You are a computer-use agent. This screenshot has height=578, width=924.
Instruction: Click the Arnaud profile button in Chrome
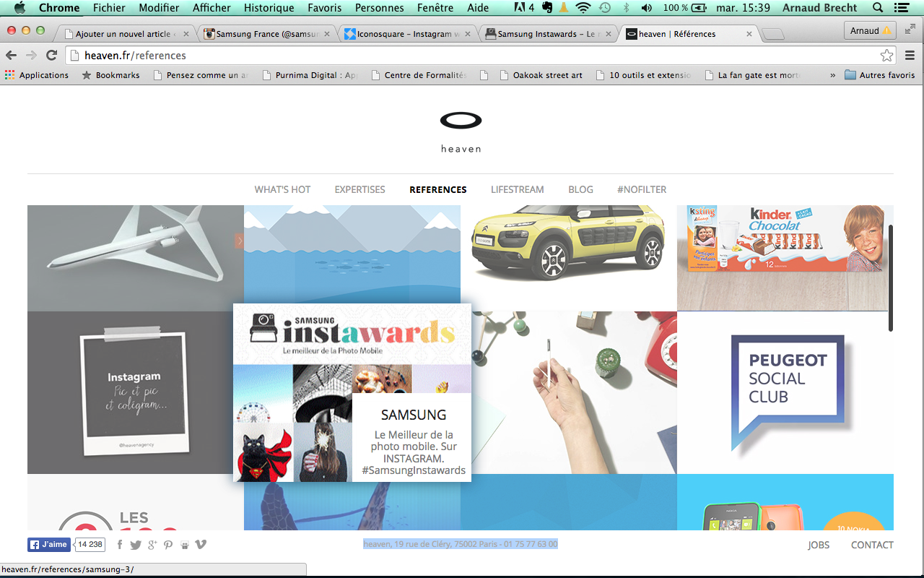[870, 31]
